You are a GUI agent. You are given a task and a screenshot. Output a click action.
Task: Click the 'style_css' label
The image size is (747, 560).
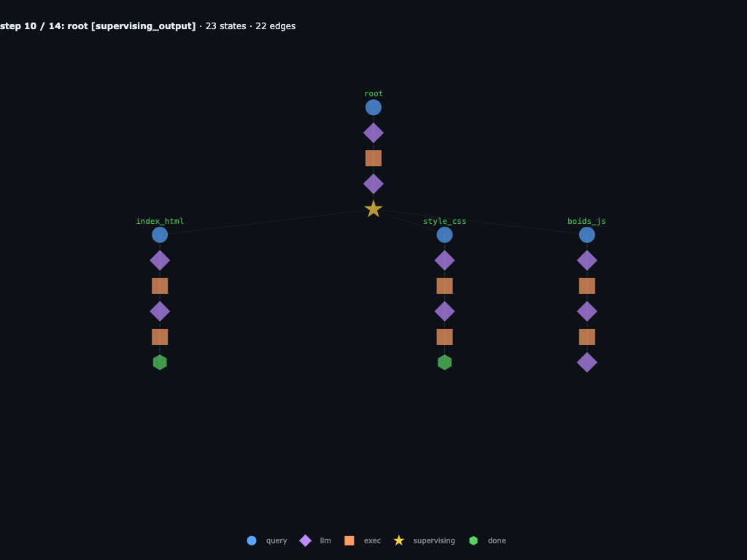pos(444,221)
